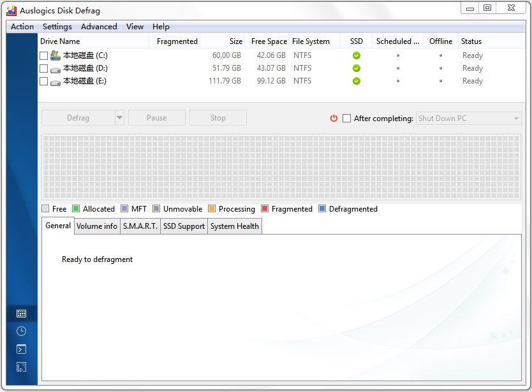The width and height of the screenshot is (532, 392).
Task: Click the Ready status for drive C:
Action: click(472, 55)
